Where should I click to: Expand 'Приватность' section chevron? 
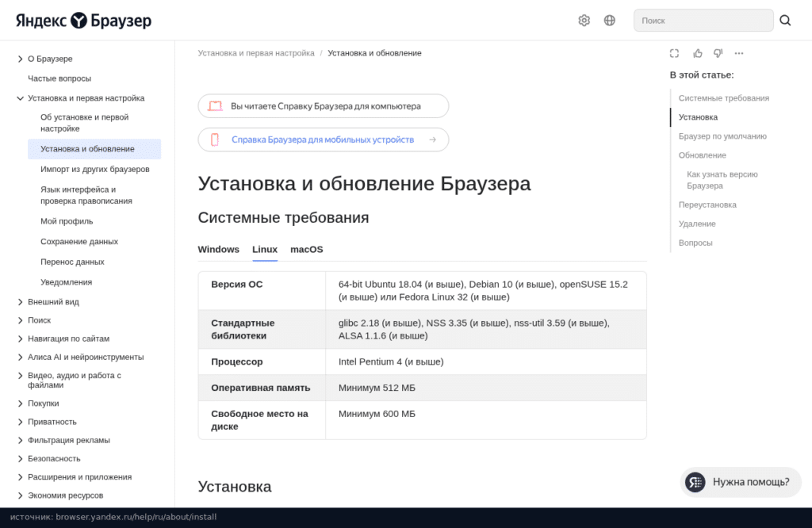click(x=20, y=422)
